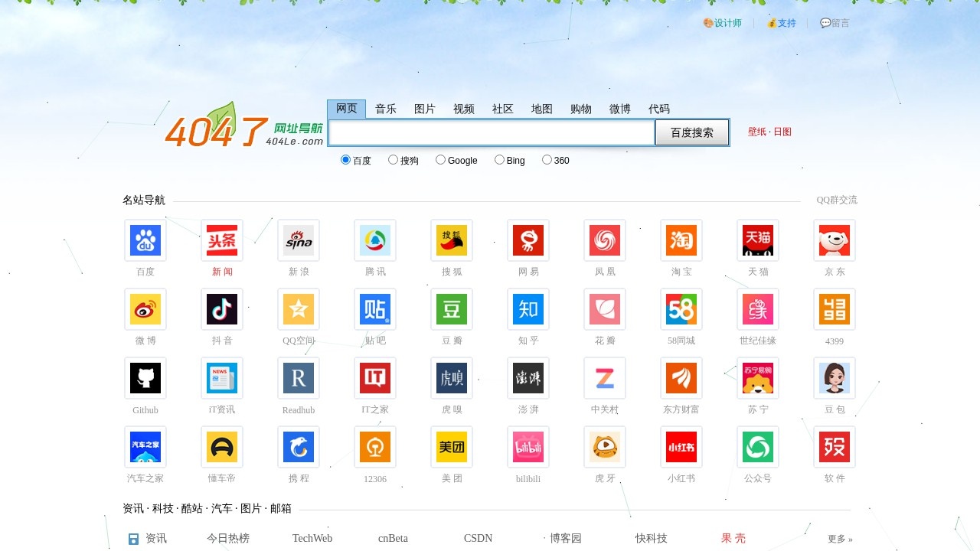Open the JD (京东) icon
The width and height of the screenshot is (980, 551).
835,240
